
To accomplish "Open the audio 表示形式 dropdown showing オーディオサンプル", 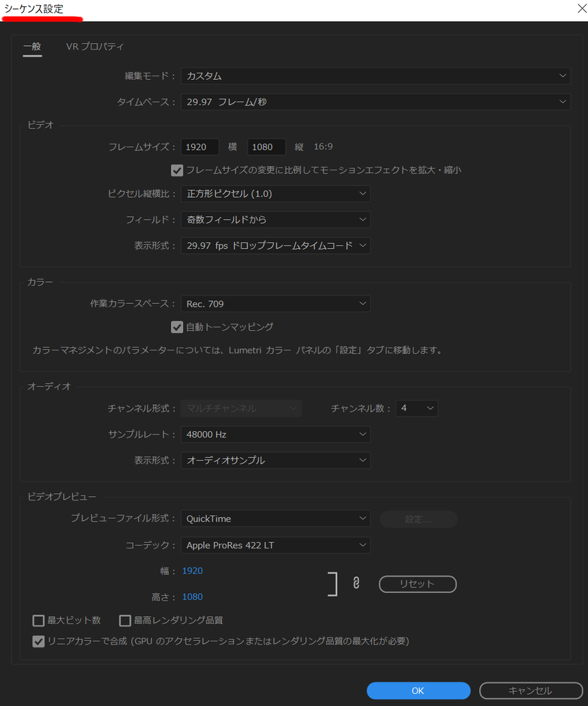I will (276, 461).
